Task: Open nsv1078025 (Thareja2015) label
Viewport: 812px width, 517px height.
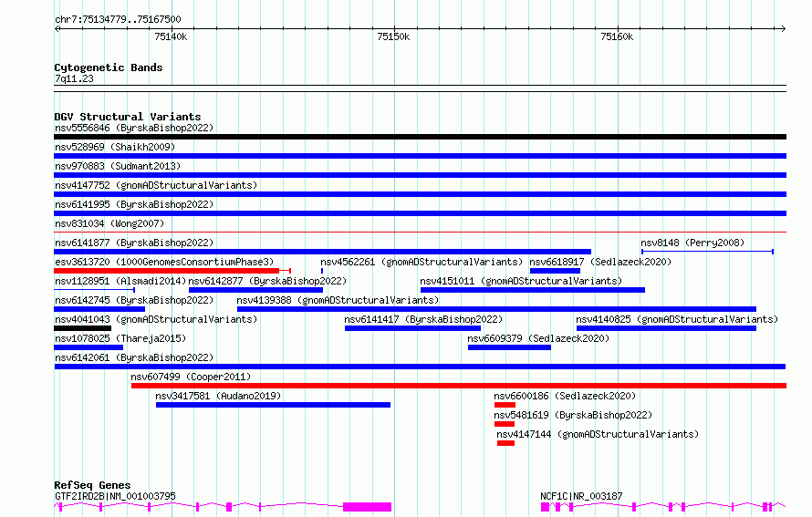Action: (x=120, y=338)
